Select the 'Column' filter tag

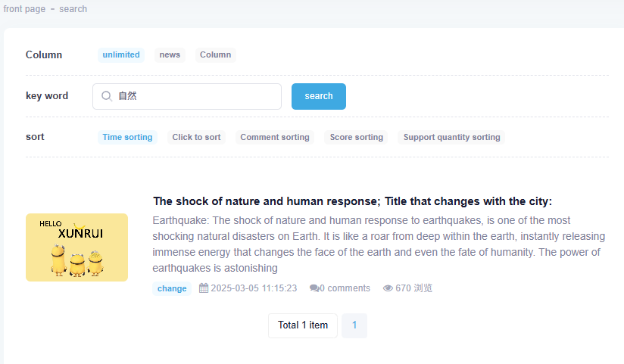(215, 54)
